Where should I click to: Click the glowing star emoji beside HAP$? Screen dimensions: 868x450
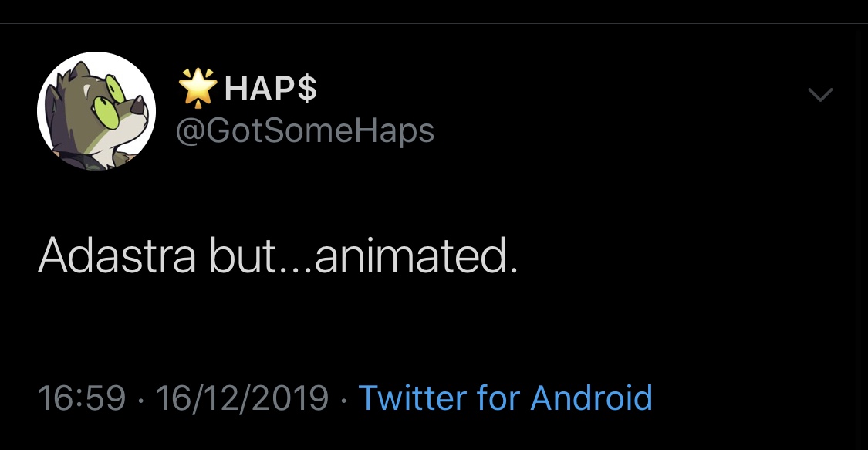tap(198, 88)
